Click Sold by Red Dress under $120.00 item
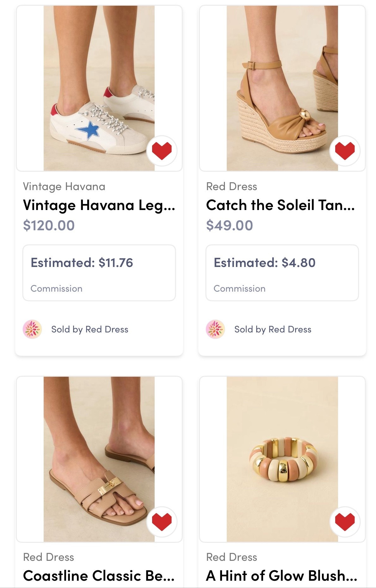Viewport: 376px width, 588px height. pyautogui.click(x=90, y=330)
